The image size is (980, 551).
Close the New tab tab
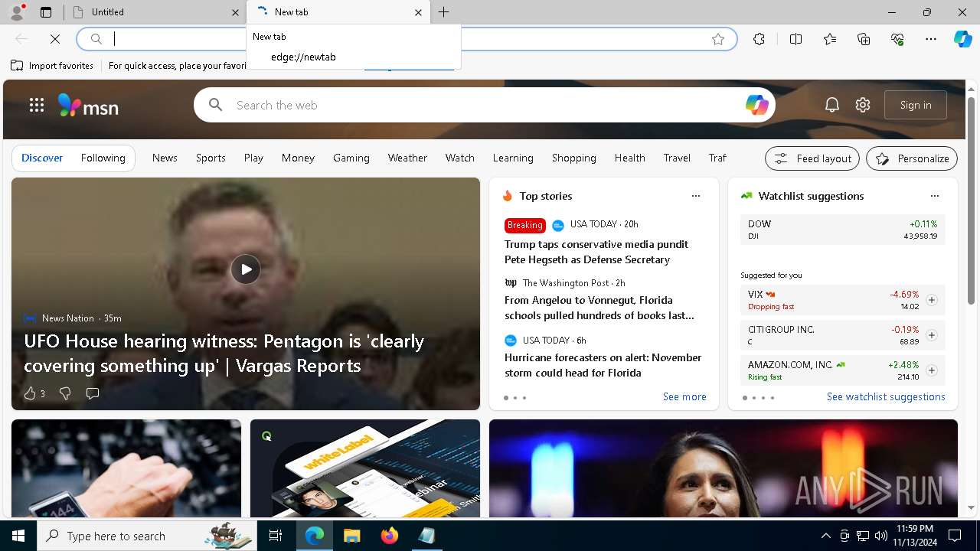click(x=418, y=12)
